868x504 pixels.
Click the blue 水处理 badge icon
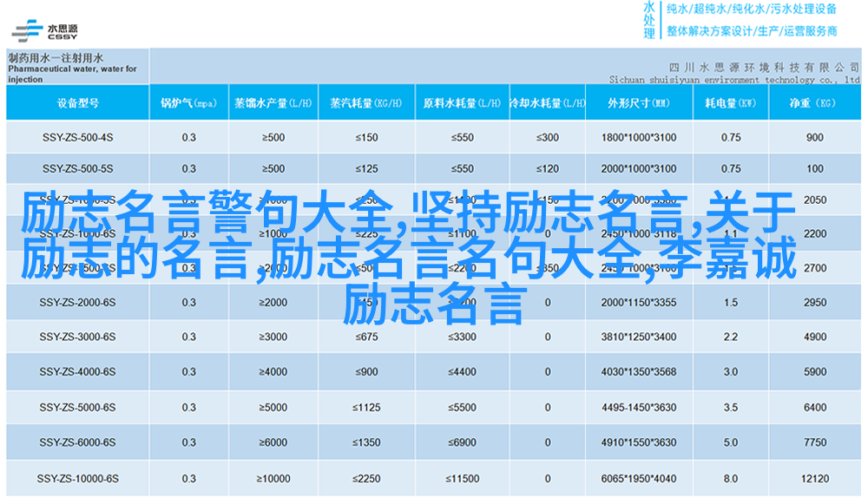(649, 21)
